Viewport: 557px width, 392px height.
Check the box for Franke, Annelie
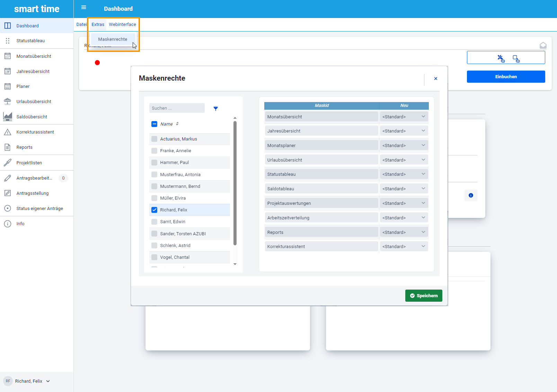154,151
